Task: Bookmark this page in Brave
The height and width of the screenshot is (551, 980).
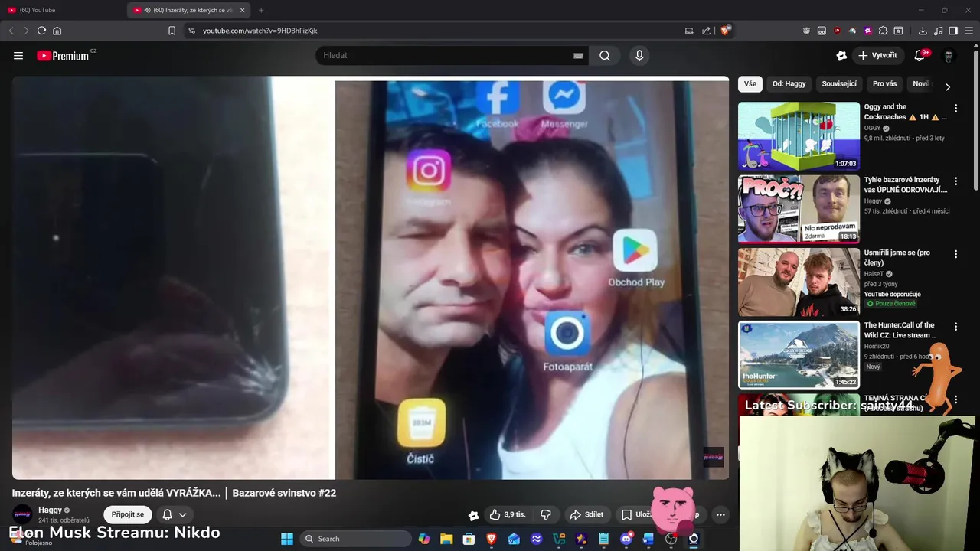Action: click(171, 31)
